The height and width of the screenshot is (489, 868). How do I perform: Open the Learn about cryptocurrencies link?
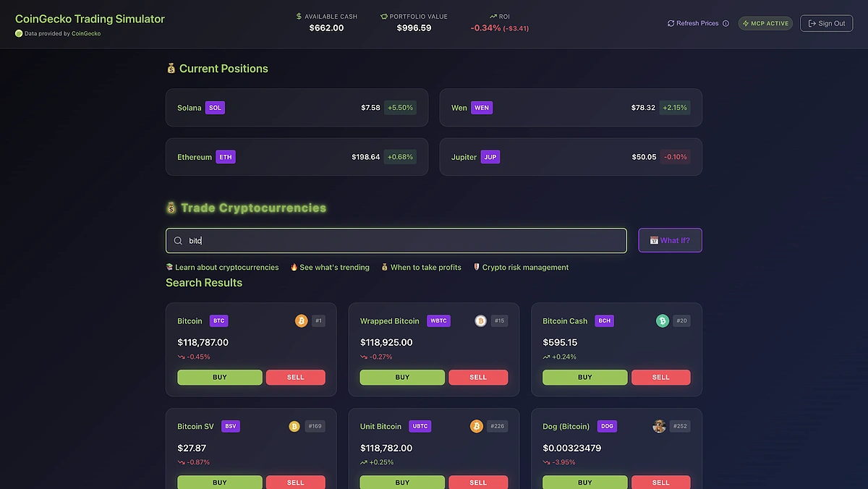coord(222,267)
